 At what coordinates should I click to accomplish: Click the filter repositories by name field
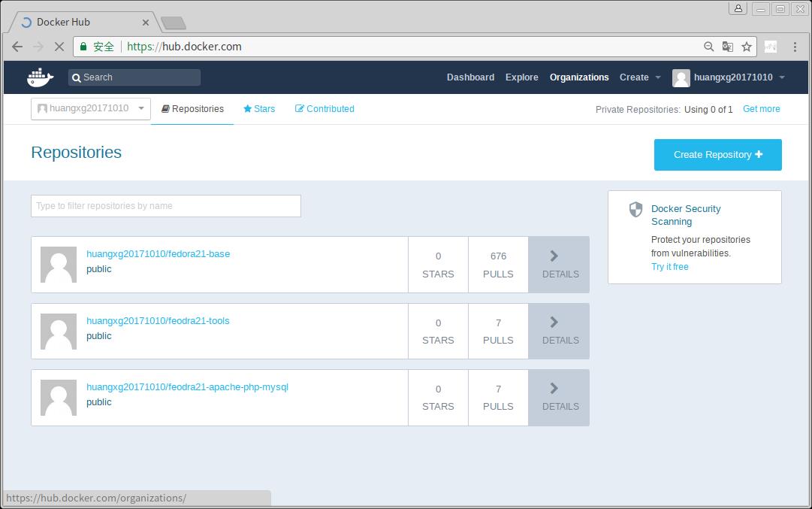click(x=166, y=206)
